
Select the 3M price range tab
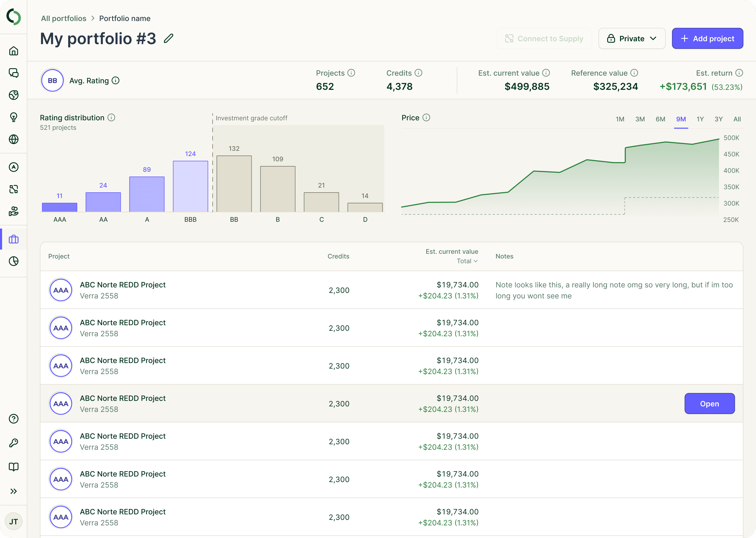[x=640, y=119]
